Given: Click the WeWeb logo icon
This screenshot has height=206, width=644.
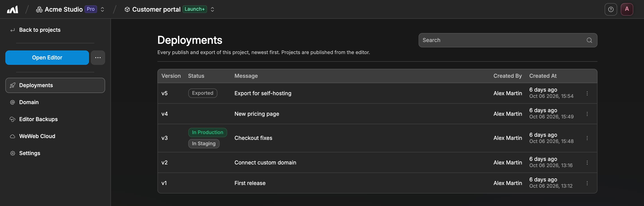Looking at the screenshot, I should pos(13,9).
